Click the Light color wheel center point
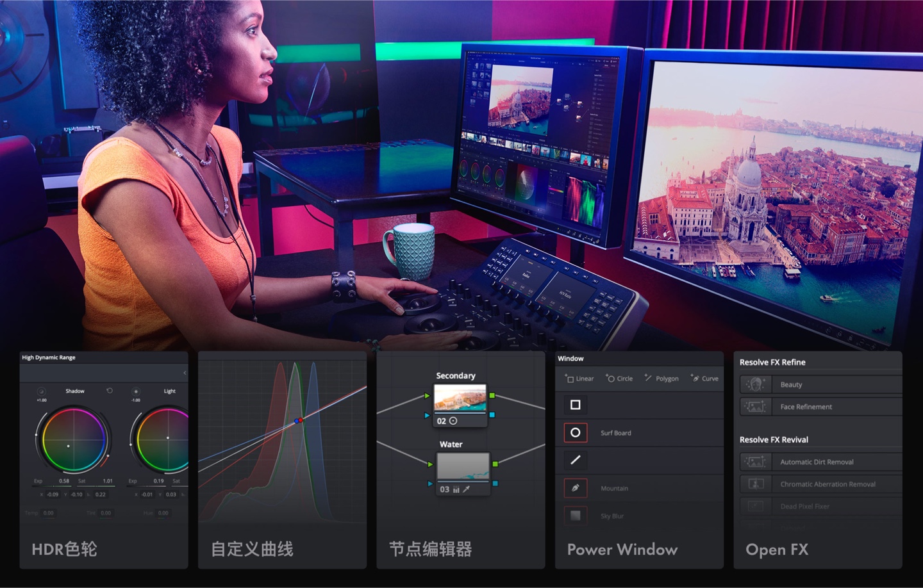This screenshot has height=588, width=923. [x=168, y=438]
